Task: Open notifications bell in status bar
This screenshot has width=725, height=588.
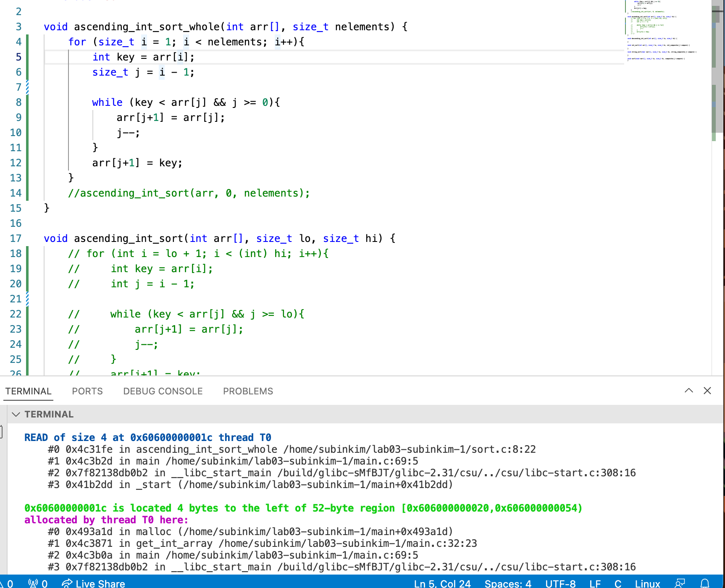Action: (705, 583)
